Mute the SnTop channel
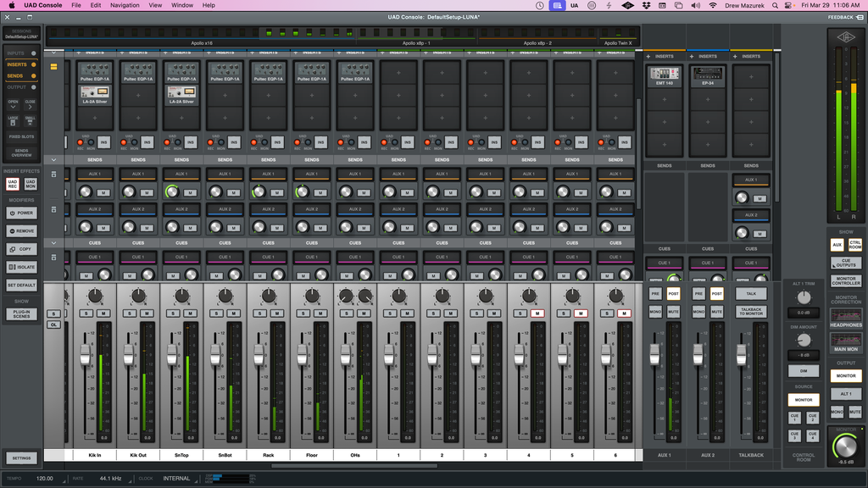The height and width of the screenshot is (488, 868). click(x=190, y=313)
